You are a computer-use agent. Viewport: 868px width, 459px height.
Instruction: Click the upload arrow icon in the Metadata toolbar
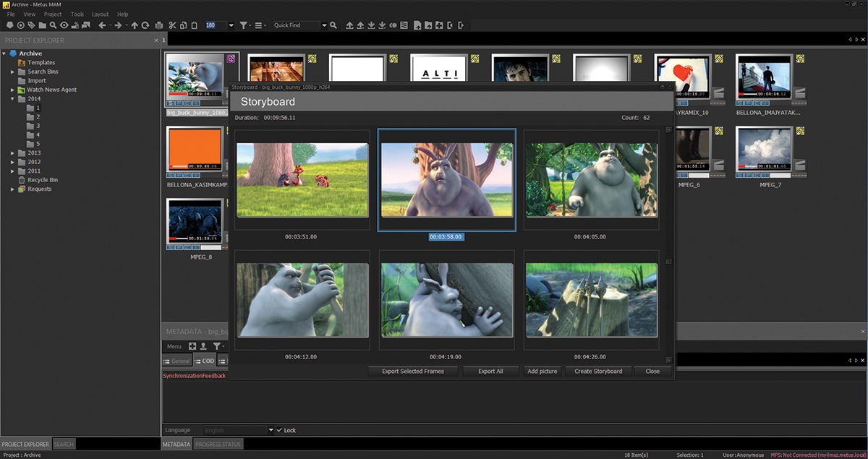point(203,346)
